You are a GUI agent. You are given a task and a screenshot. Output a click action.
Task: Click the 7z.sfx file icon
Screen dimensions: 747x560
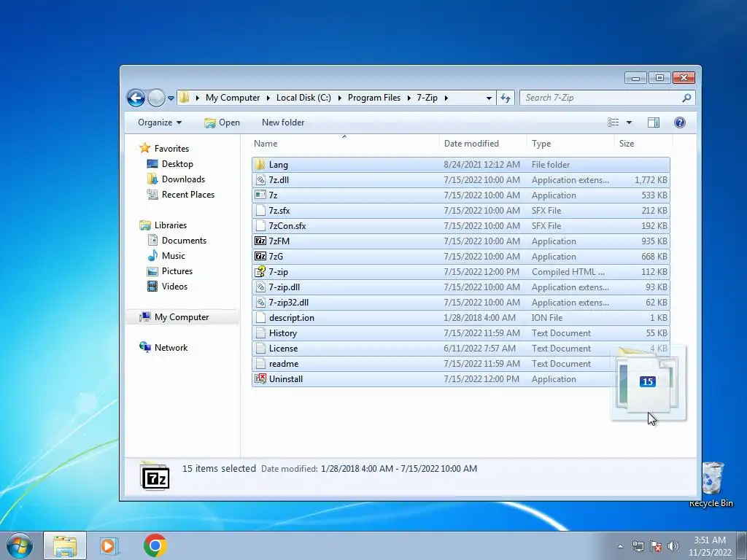[x=260, y=211]
